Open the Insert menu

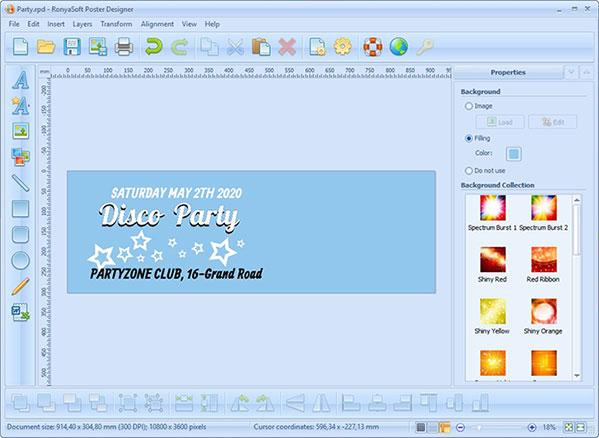[x=56, y=24]
